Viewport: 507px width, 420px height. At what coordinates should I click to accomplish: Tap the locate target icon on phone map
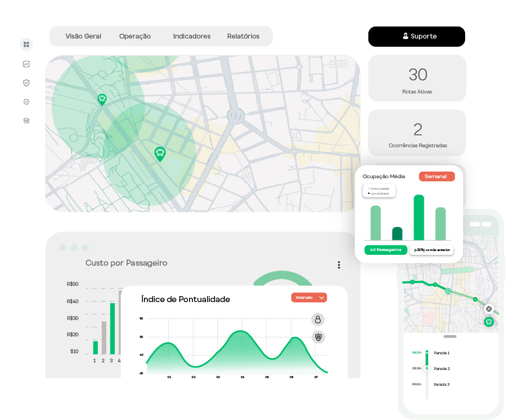(x=489, y=309)
